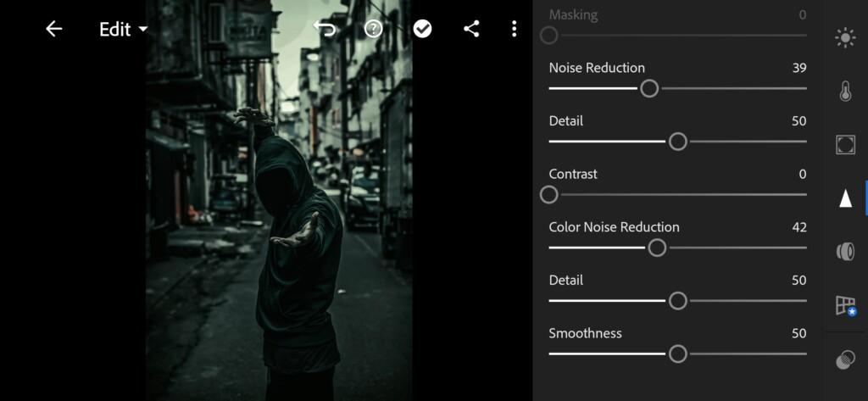Click the Smoothness value 50

[798, 333]
